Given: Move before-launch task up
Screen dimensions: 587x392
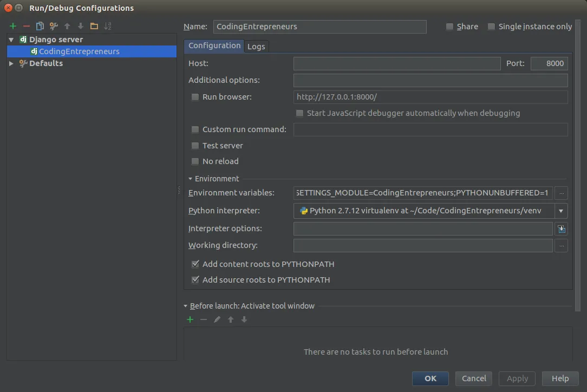Looking at the screenshot, I should (x=231, y=319).
